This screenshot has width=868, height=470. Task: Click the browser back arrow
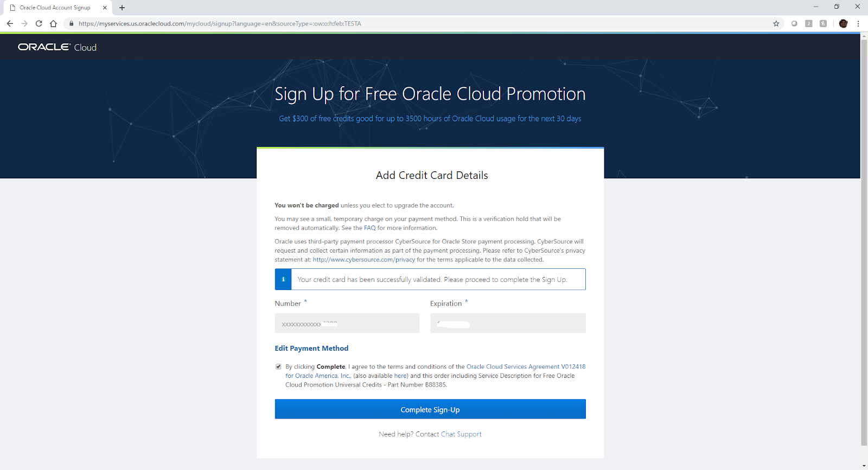(10, 23)
